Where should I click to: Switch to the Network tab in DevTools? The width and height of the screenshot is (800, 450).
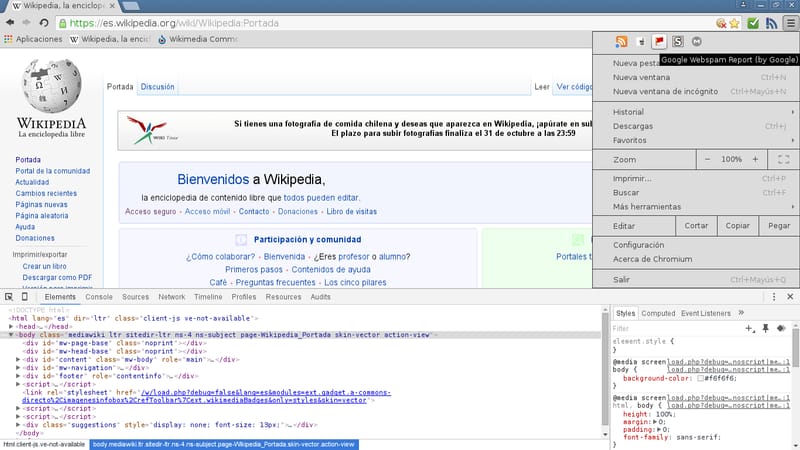(172, 297)
